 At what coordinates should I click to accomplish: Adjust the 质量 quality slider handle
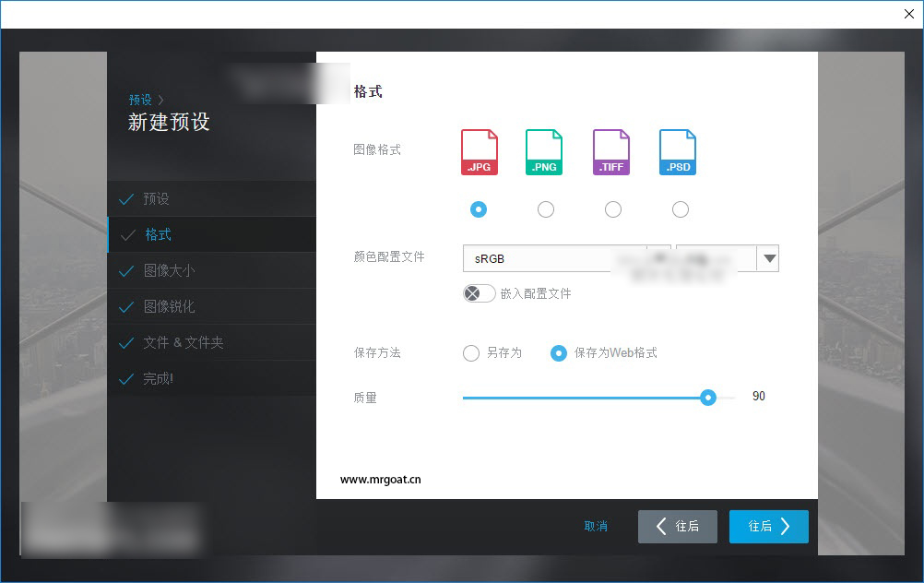(708, 397)
